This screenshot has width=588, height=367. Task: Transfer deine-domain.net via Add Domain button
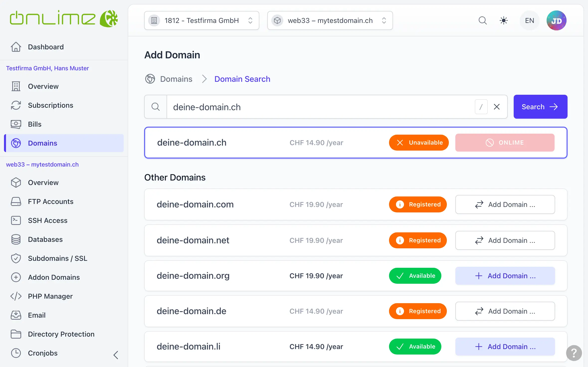click(505, 240)
